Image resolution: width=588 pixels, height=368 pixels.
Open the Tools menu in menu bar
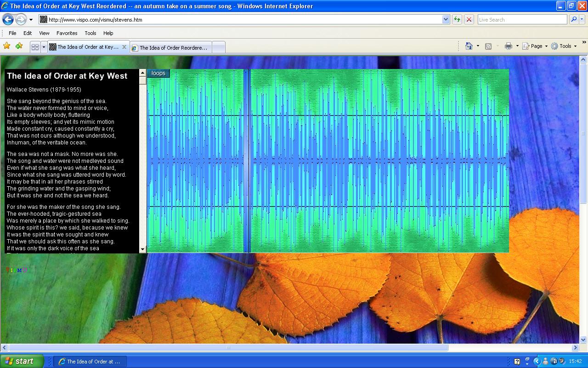coord(90,33)
